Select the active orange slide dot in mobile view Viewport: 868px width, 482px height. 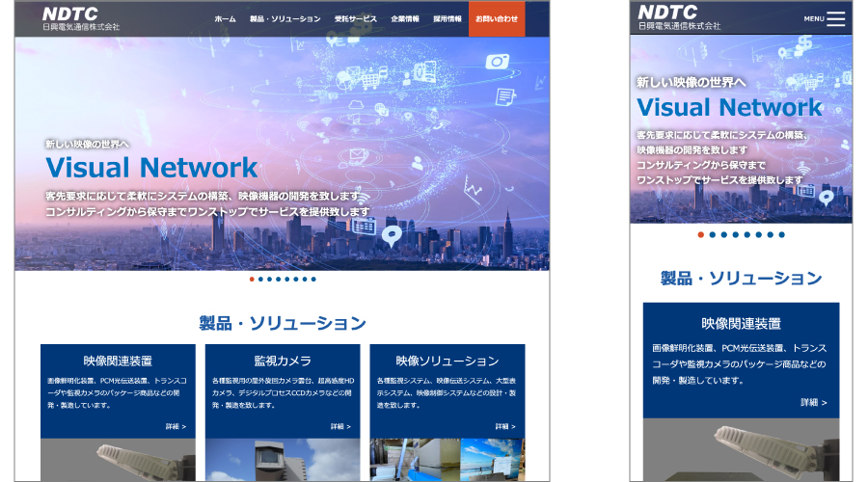(701, 234)
